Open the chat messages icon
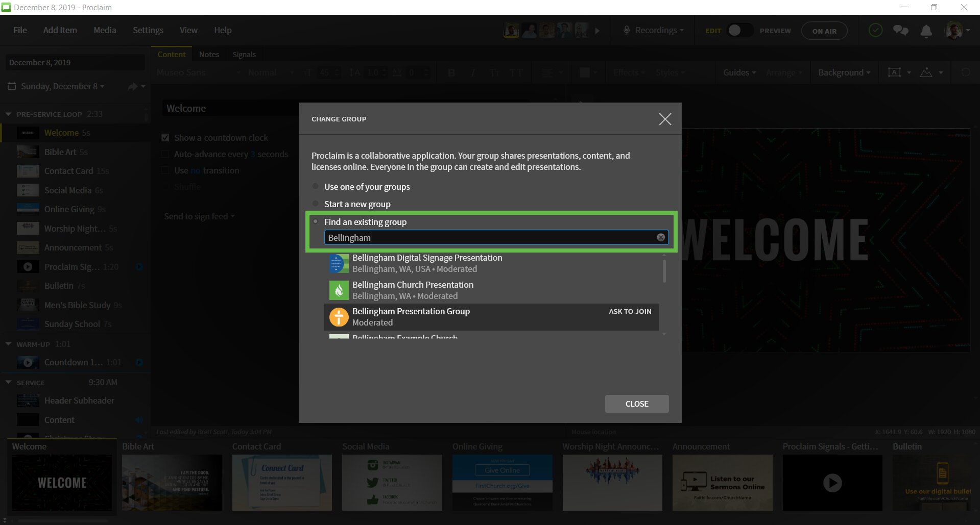The image size is (980, 525). coord(900,31)
